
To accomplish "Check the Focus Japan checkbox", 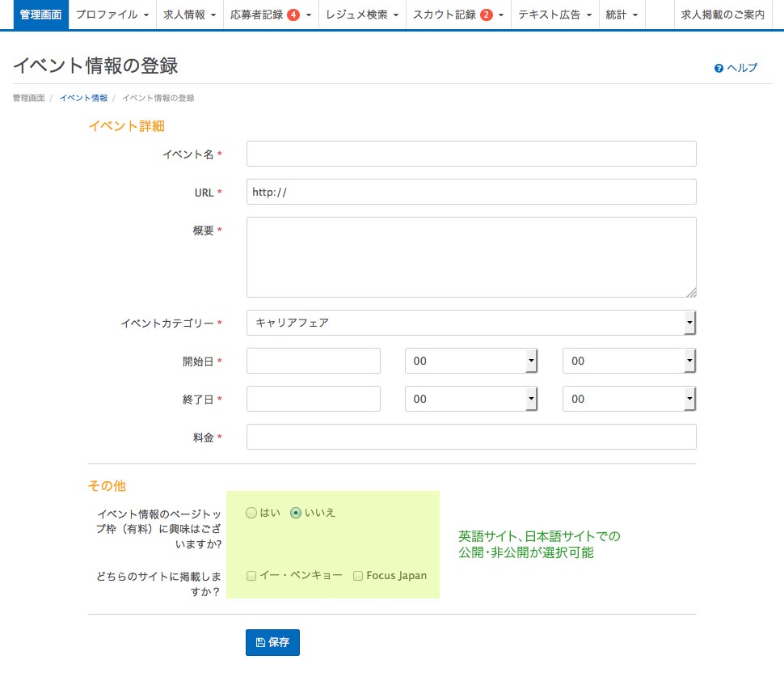I will [358, 576].
